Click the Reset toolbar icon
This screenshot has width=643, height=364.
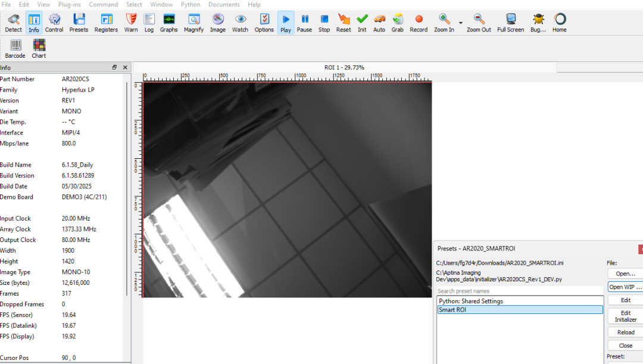[x=344, y=23]
